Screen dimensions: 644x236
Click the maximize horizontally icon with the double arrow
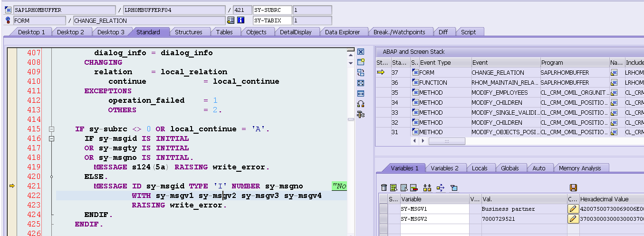[x=361, y=93]
